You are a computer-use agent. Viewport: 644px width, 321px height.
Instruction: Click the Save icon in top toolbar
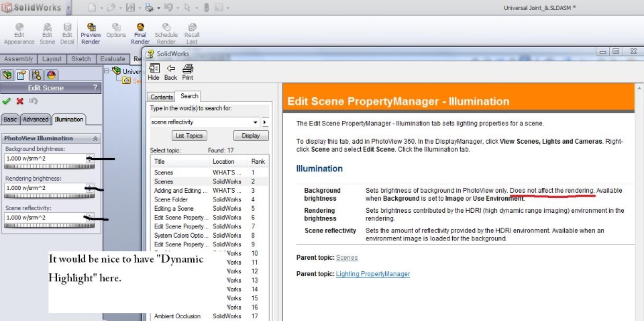pos(129,7)
